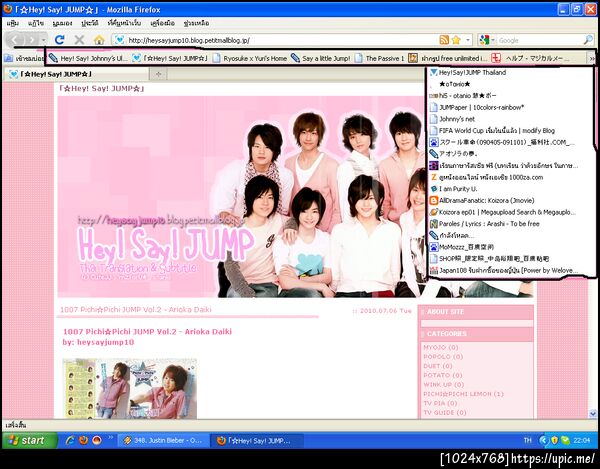Screen dimensions: 600x469
Task: Click the TH language indicator in tray
Action: coord(527,440)
